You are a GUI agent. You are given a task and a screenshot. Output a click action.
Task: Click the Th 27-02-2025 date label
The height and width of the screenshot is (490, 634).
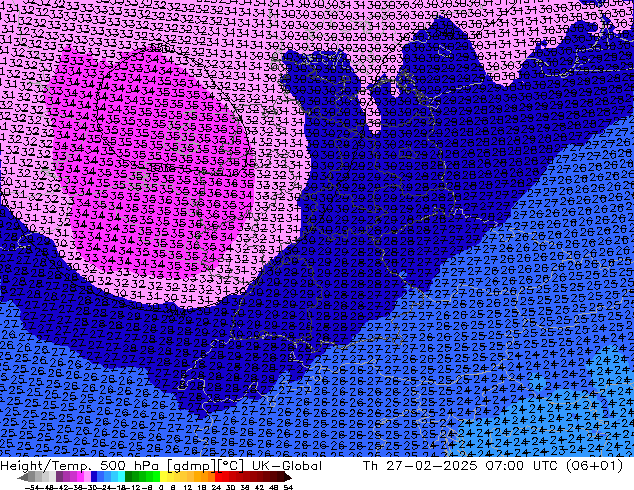coord(420,466)
